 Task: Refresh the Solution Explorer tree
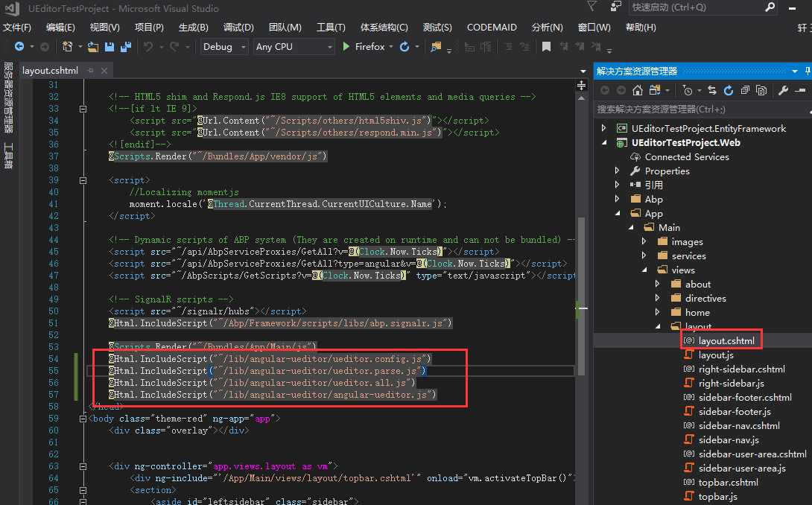(x=729, y=90)
